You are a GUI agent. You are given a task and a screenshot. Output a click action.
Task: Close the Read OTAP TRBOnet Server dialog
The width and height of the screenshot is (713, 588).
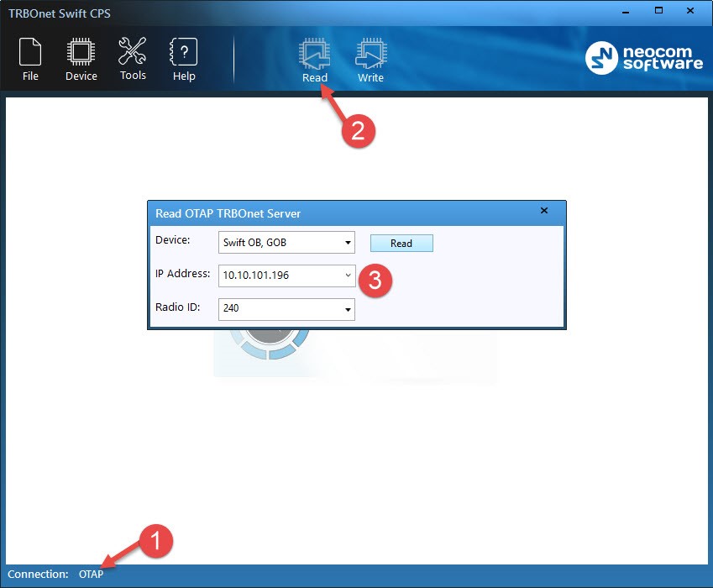[x=544, y=211]
